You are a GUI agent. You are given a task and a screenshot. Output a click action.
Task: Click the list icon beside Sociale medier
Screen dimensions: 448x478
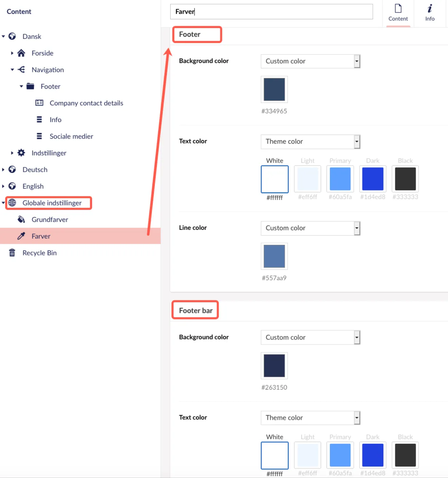[39, 136]
